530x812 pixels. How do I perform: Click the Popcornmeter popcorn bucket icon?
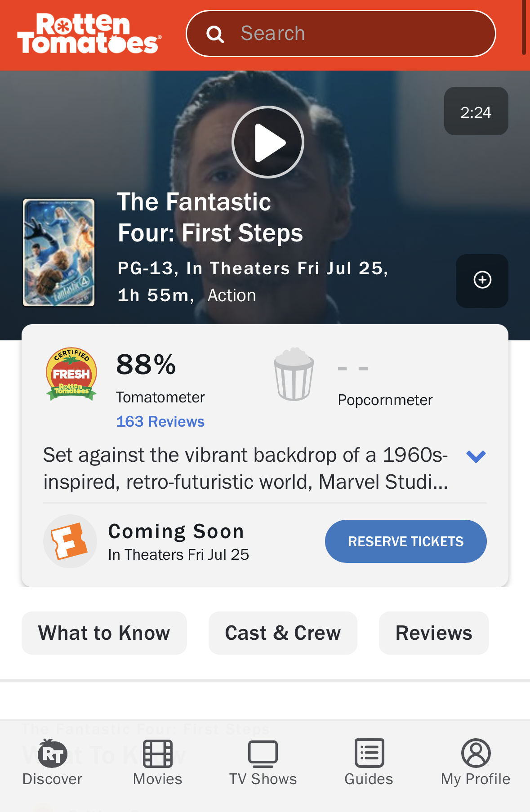[x=294, y=374]
